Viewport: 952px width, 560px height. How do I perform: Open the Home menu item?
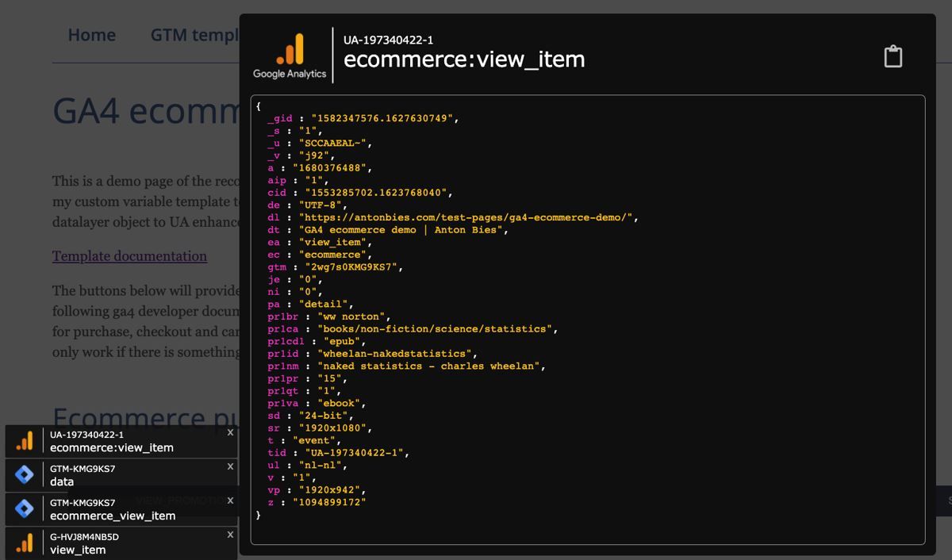pos(92,35)
